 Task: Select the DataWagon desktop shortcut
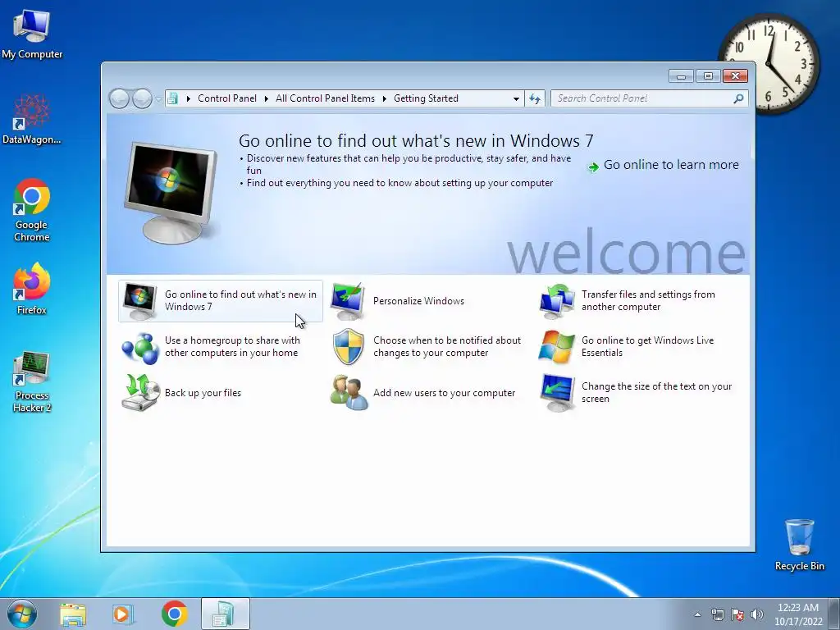[x=32, y=120]
